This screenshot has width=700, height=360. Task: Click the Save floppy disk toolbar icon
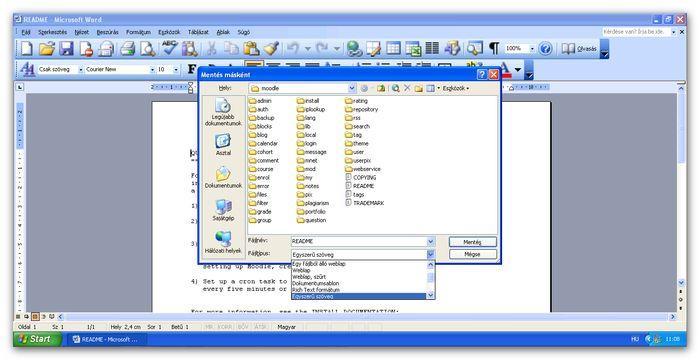67,48
